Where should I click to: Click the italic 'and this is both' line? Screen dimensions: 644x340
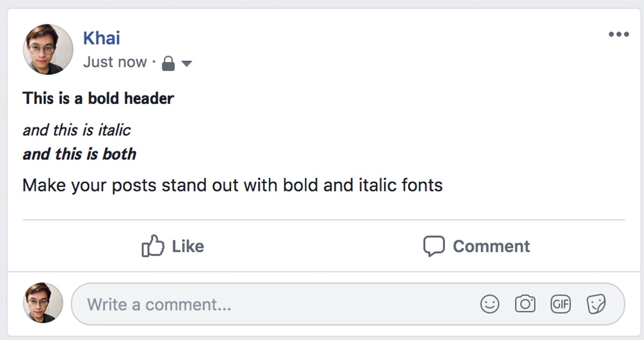79,154
